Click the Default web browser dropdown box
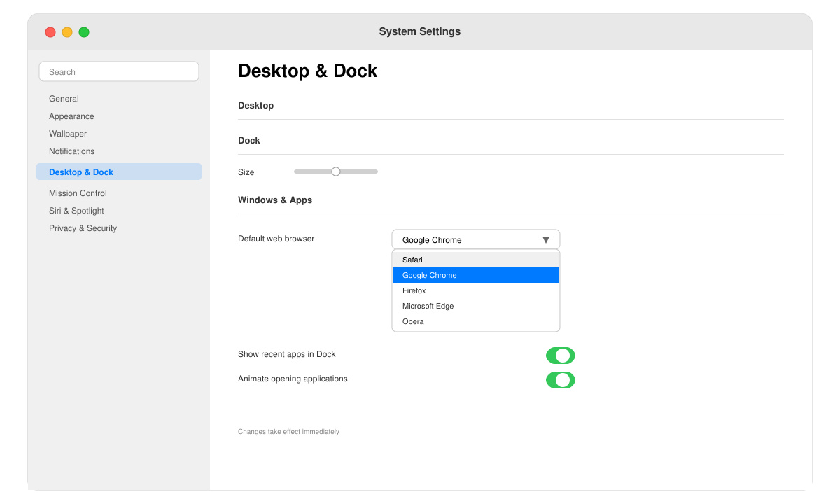 [476, 239]
